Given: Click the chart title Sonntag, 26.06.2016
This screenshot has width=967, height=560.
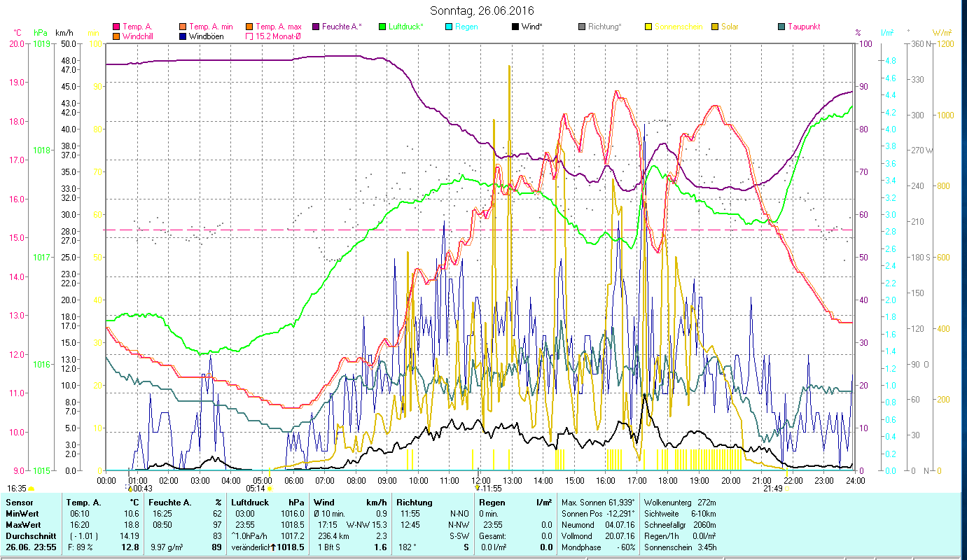Looking at the screenshot, I should pos(482,10).
